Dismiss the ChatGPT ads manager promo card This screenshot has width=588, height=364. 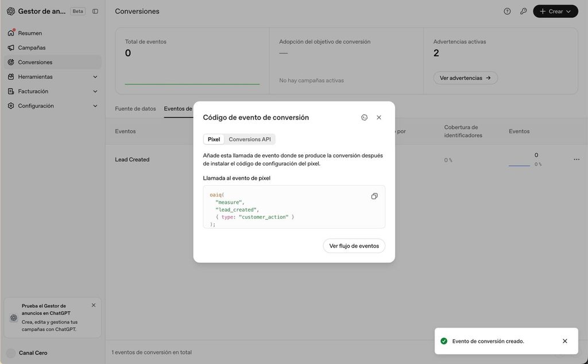pyautogui.click(x=94, y=305)
